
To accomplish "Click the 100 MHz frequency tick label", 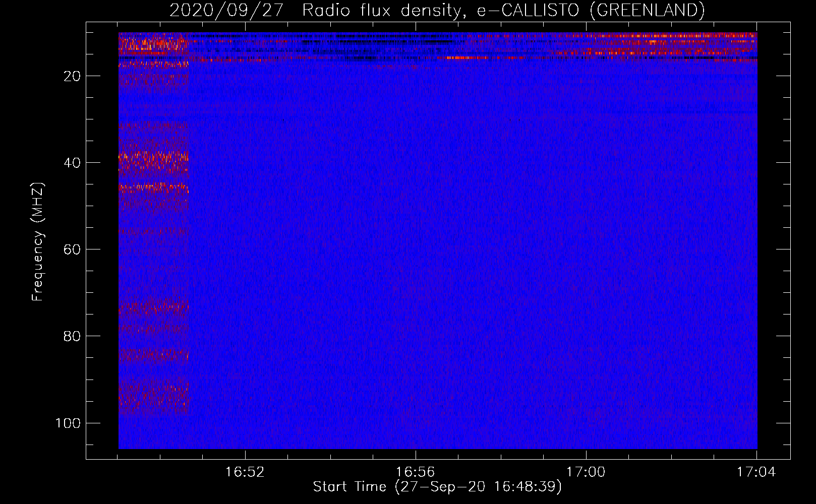I will tap(68, 423).
